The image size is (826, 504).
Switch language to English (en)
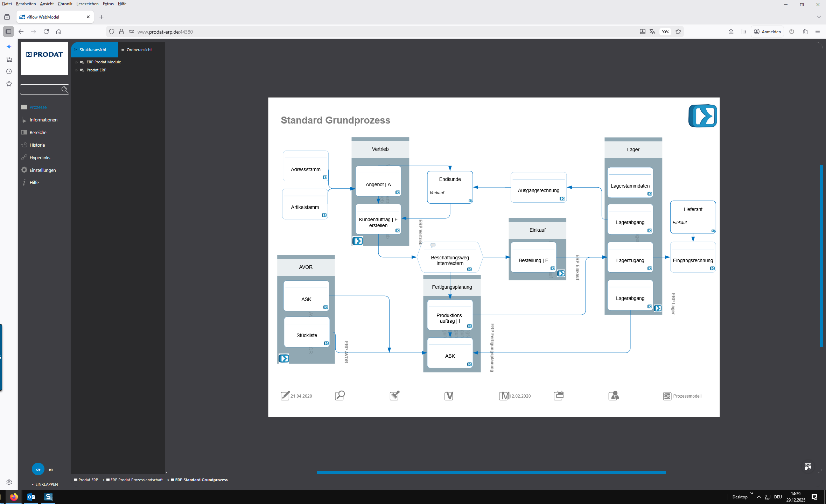tap(51, 469)
